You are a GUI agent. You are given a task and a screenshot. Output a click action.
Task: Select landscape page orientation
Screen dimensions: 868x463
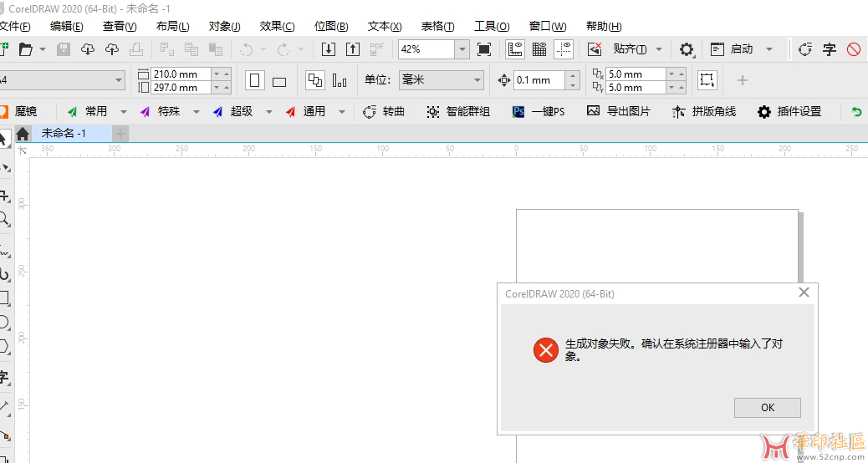coord(279,81)
